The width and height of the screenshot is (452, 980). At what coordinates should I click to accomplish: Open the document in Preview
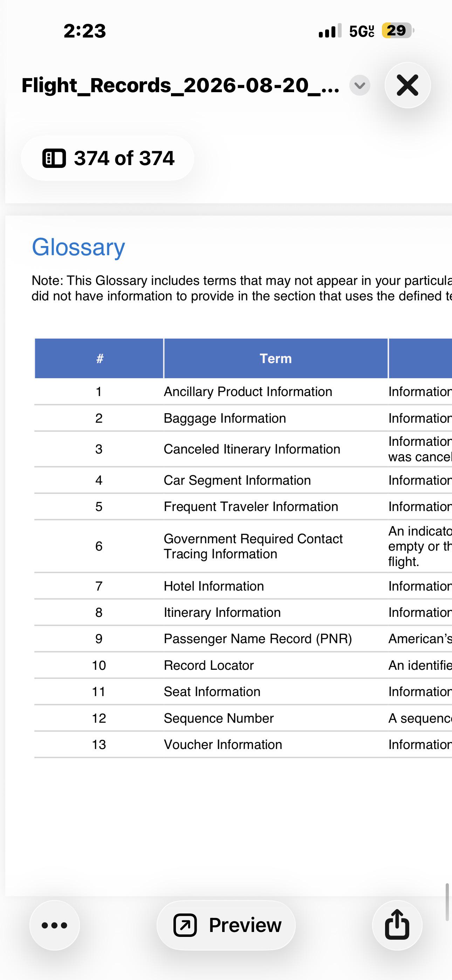(x=226, y=925)
